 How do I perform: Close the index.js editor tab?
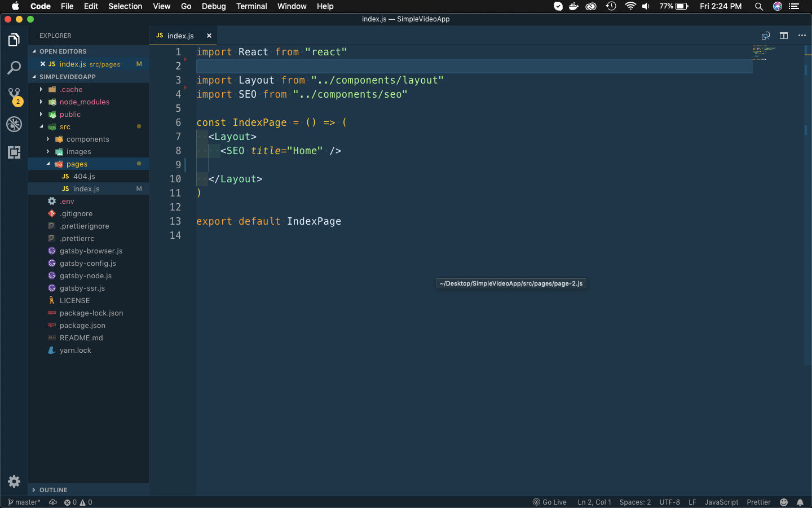click(209, 36)
